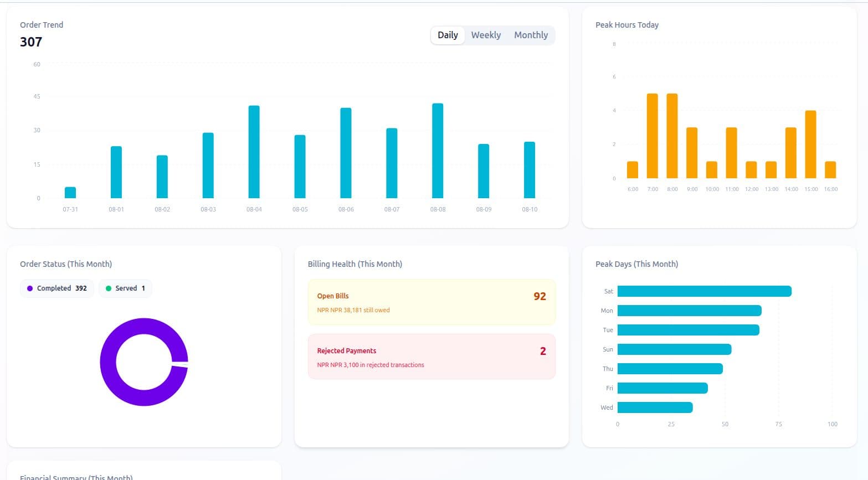Select the 08-06 bar in Order Trend
The image size is (868, 480).
tap(346, 153)
